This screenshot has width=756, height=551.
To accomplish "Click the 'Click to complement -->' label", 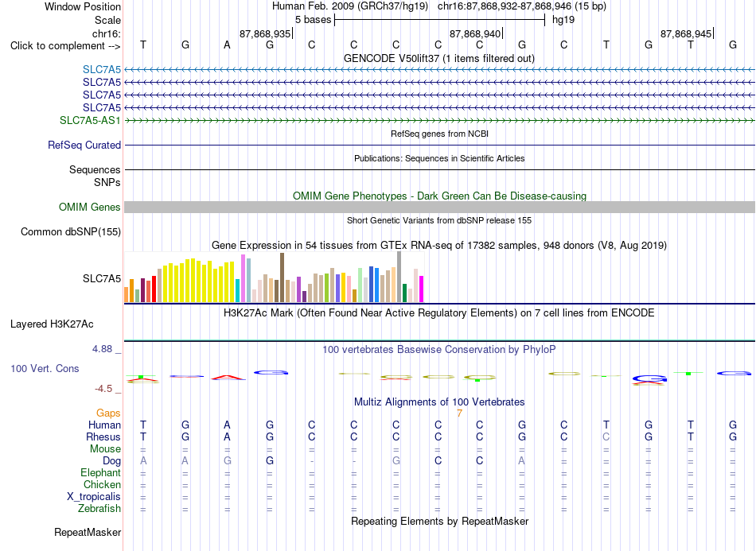I will pyautogui.click(x=65, y=46).
